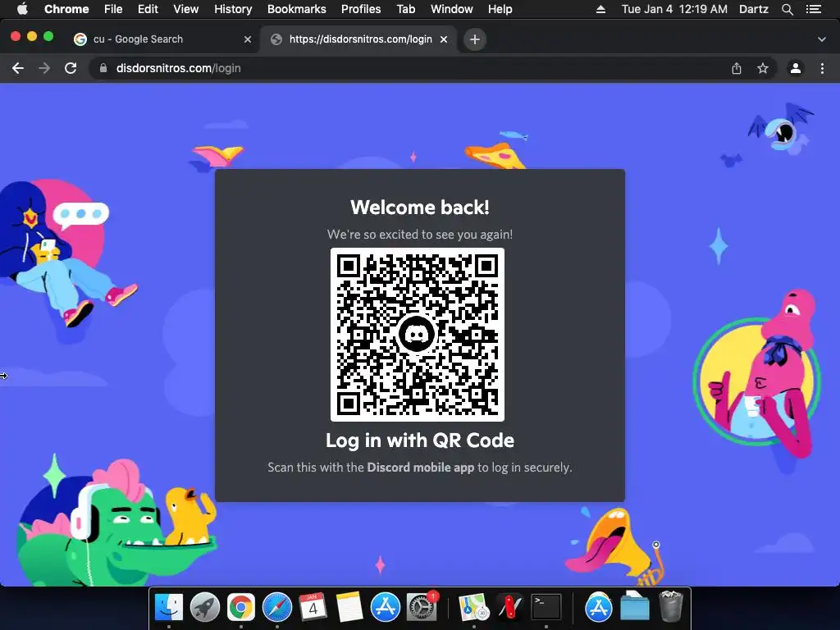
Task: Open Notes from the Dock
Action: point(349,608)
